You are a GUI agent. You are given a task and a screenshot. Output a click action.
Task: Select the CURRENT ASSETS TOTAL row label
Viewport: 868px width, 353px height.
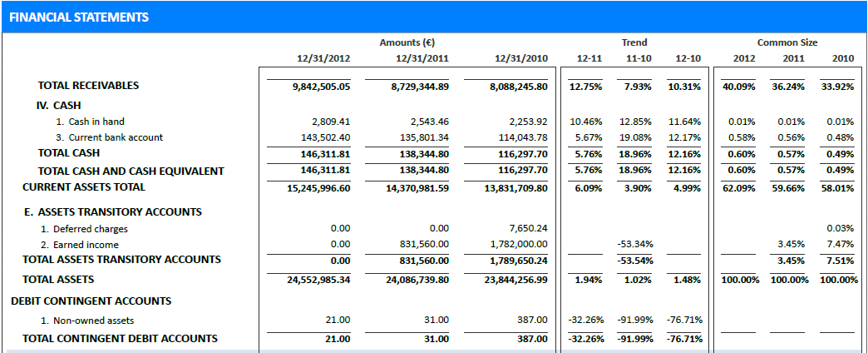84,187
